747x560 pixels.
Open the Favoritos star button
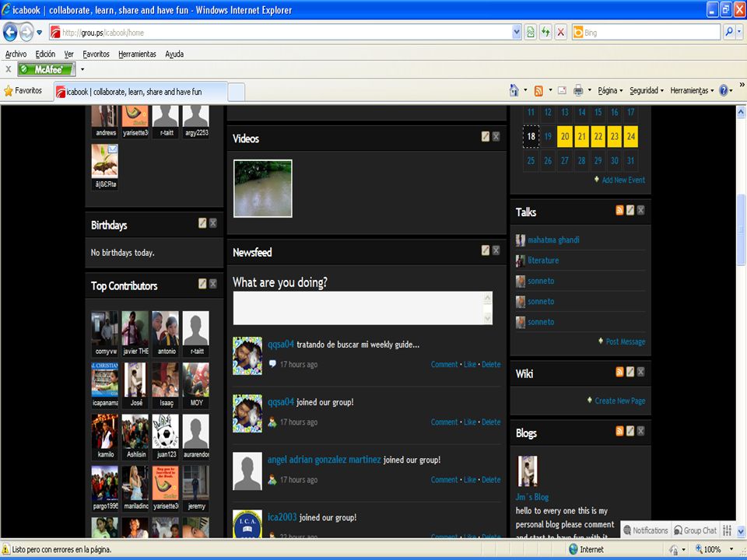pyautogui.click(x=23, y=90)
